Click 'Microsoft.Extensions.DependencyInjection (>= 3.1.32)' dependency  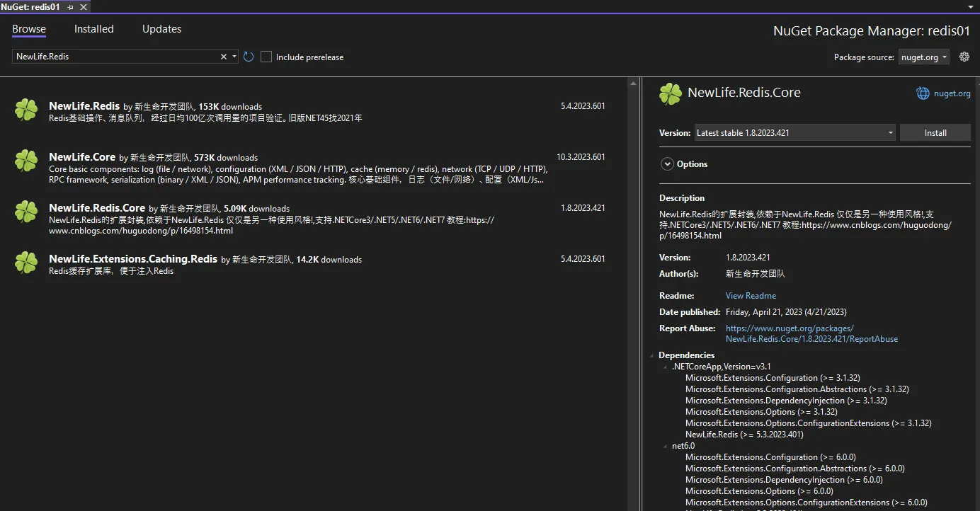pyautogui.click(x=786, y=401)
